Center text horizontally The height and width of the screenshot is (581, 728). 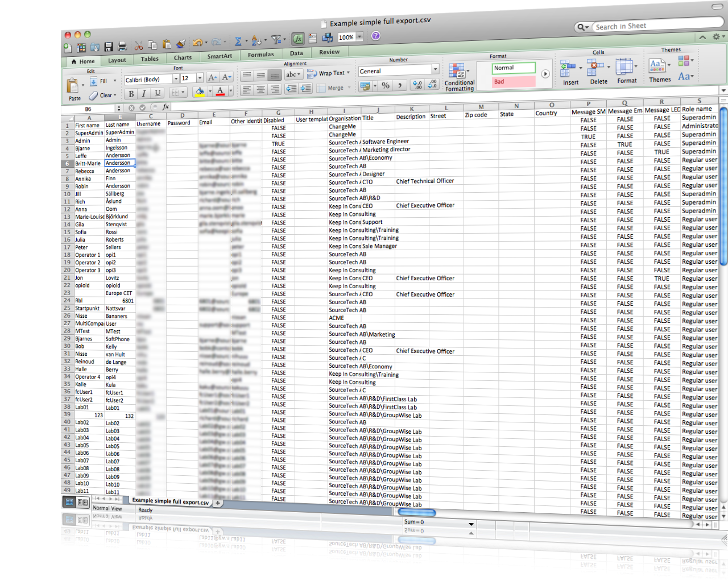point(260,90)
